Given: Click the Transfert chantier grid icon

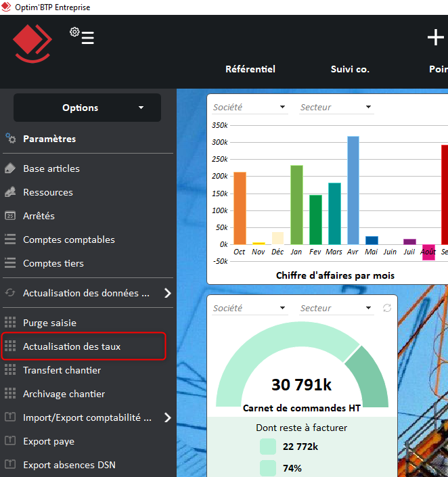Looking at the screenshot, I should click(10, 369).
